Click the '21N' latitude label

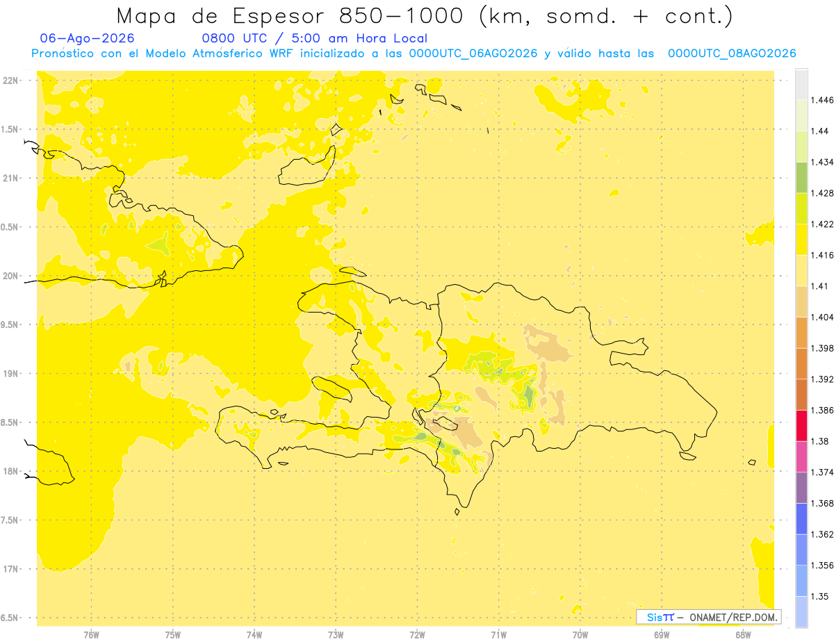[x=12, y=178]
